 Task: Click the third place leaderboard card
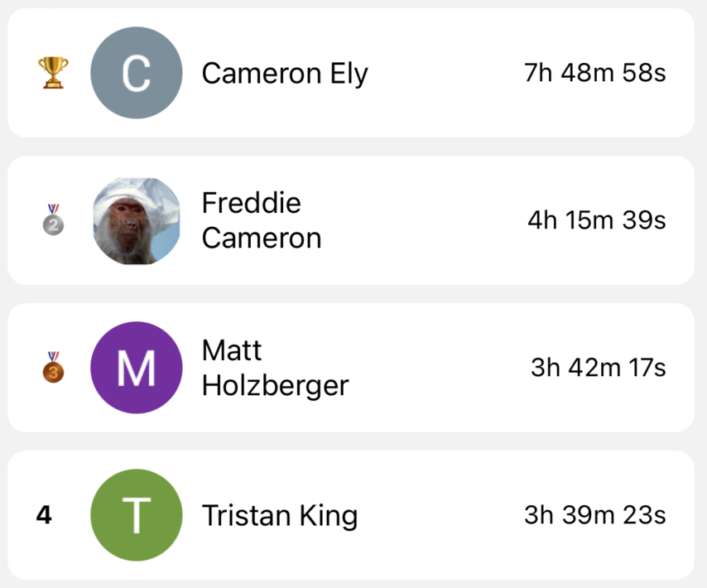353,367
